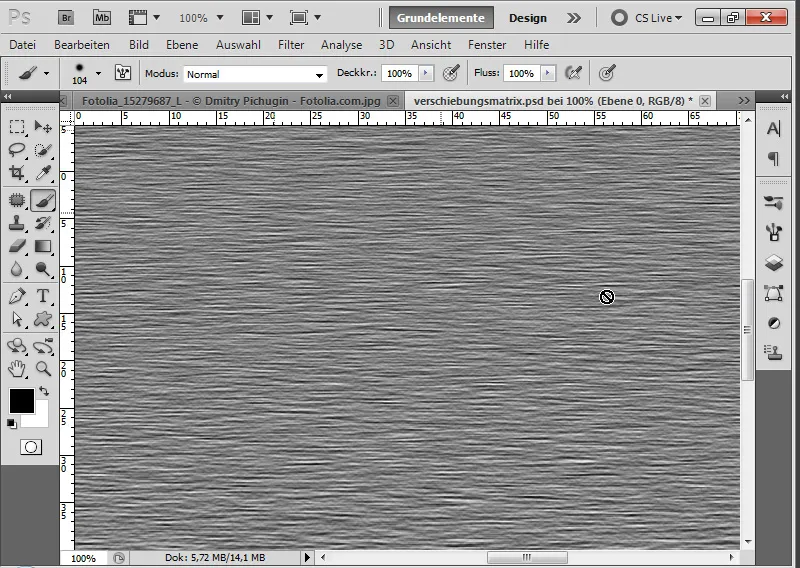Open the status bar info menu arrow
Viewport: 800px width, 568px height.
(x=307, y=558)
